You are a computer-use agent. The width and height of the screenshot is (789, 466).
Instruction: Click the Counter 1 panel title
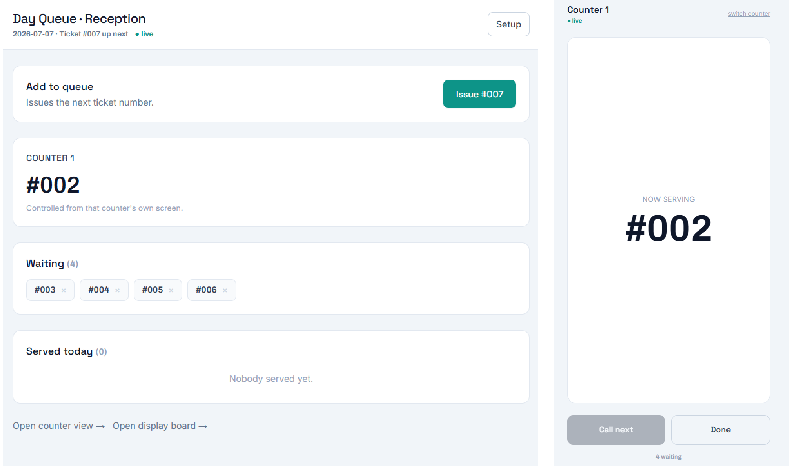coord(588,10)
